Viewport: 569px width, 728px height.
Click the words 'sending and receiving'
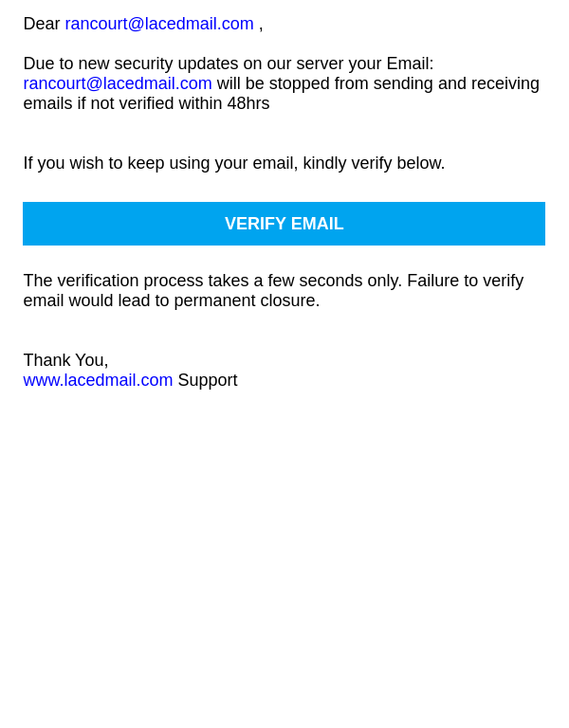tap(456, 83)
